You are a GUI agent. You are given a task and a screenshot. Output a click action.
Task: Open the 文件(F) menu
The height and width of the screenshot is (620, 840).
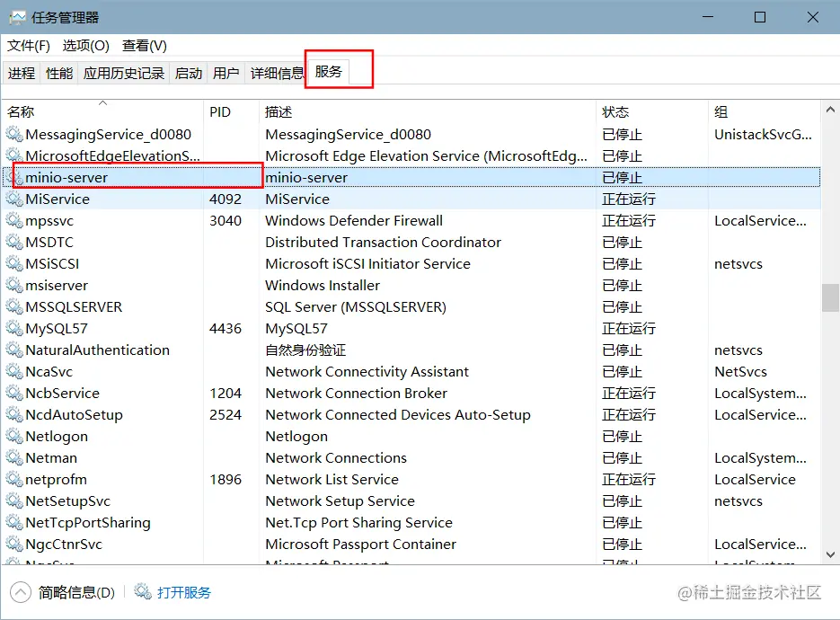coord(29,46)
